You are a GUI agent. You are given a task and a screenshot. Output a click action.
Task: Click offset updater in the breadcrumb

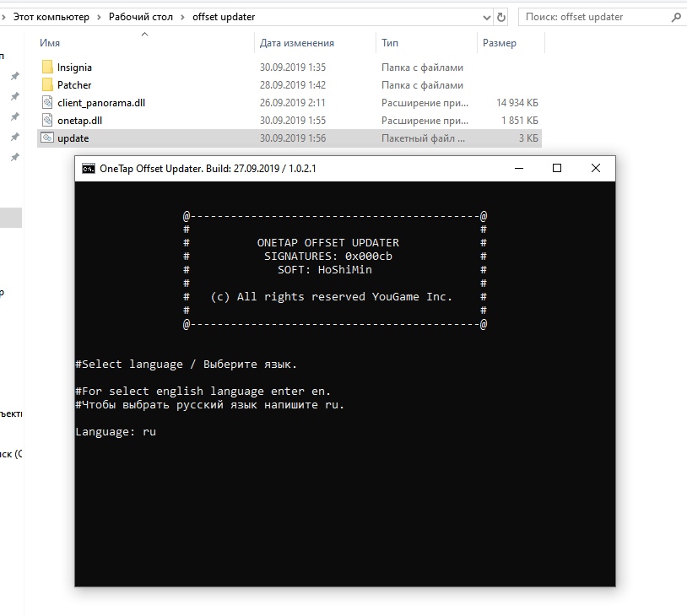224,17
